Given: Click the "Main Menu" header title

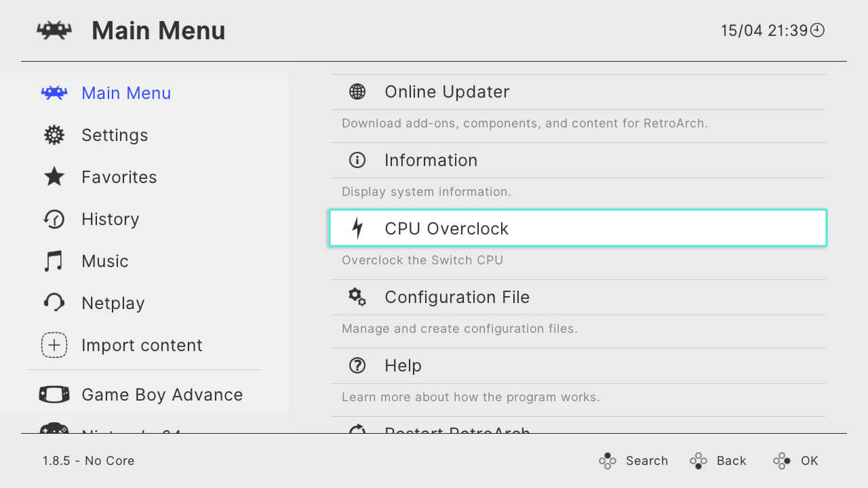Looking at the screenshot, I should pyautogui.click(x=159, y=30).
